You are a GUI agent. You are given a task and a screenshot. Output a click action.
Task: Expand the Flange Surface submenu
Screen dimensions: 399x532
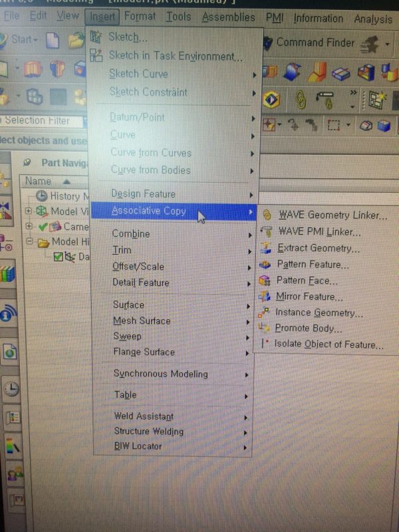(x=173, y=352)
